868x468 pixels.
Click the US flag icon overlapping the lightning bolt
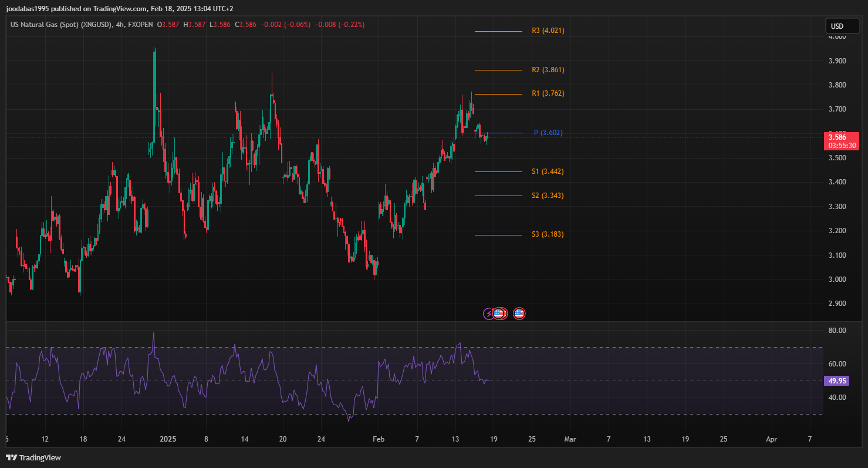click(499, 314)
